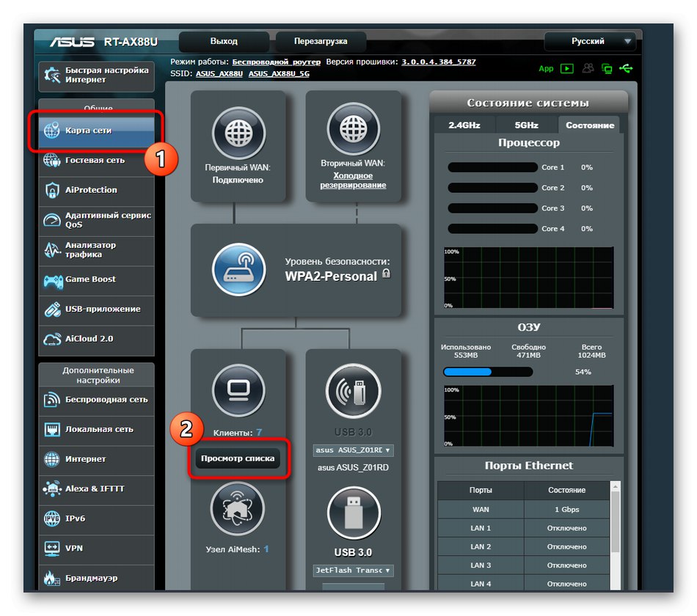Open the Русский language dropdown
Screen dimensions: 697x616
coord(591,41)
